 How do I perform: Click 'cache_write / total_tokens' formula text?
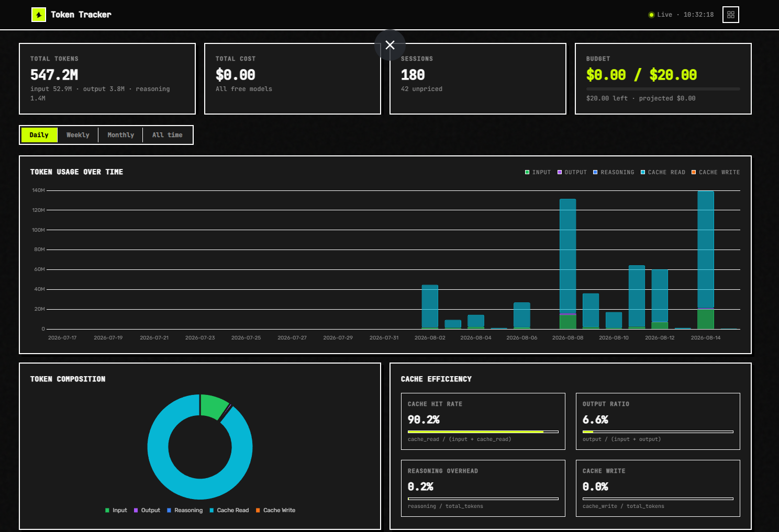coord(624,506)
